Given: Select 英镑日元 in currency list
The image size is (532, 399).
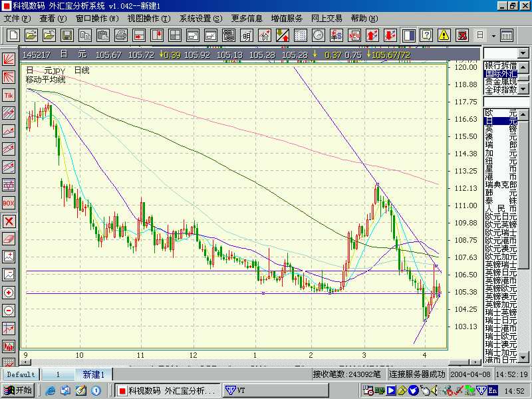Looking at the screenshot, I should [501, 273].
